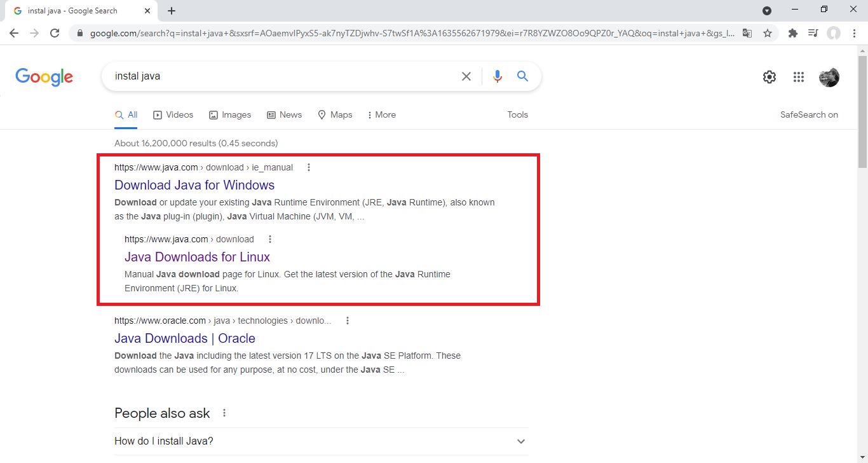The height and width of the screenshot is (463, 868).
Task: Expand 'How do I install Java?' question
Action: [321, 441]
